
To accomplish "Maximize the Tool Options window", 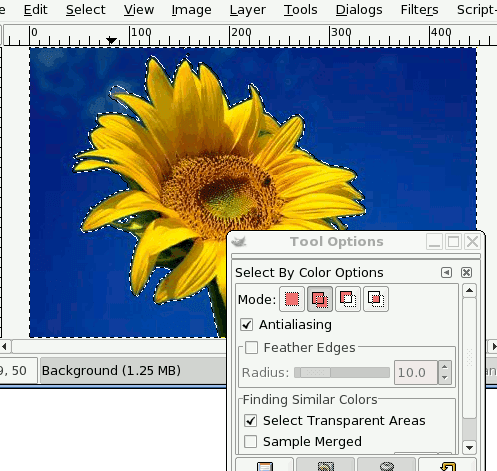I will coord(453,242).
